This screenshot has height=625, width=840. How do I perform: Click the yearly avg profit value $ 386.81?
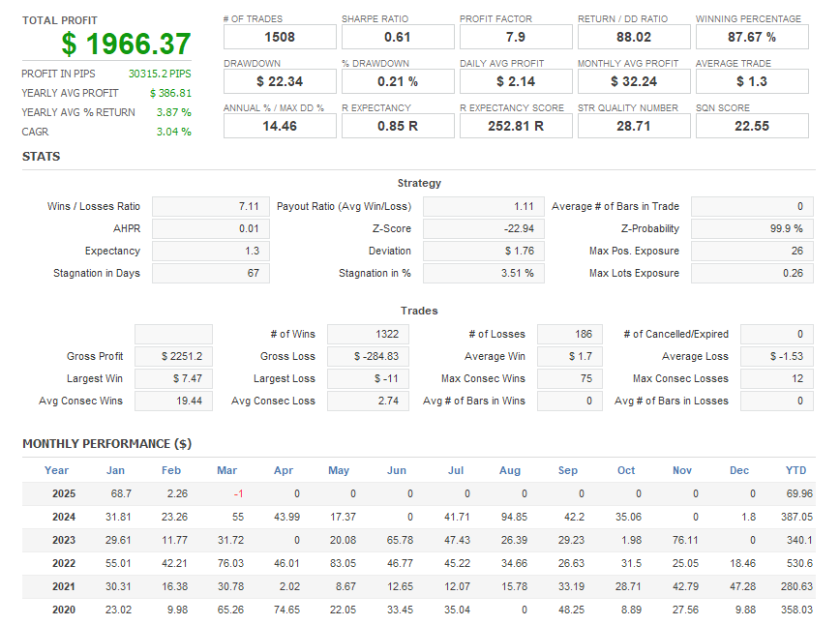[x=170, y=93]
